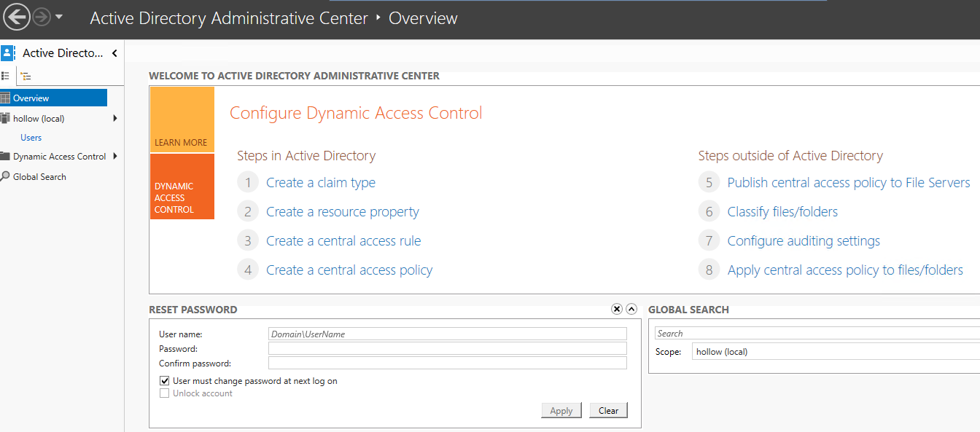Screen dimensions: 980x432
Task: Select the Learn More tile
Action: point(182,120)
